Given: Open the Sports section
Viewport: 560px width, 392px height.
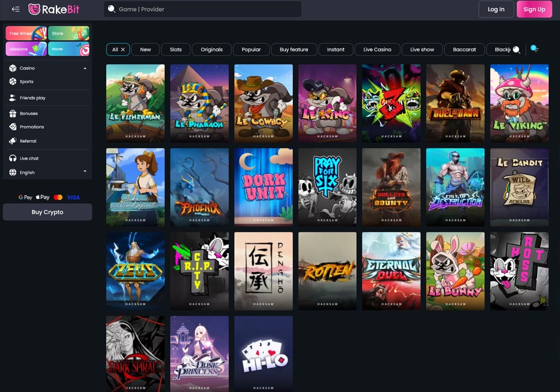Looking at the screenshot, I should click(x=25, y=81).
